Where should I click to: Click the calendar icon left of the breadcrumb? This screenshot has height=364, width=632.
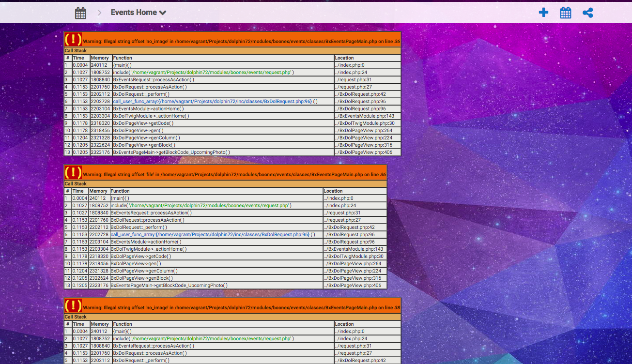(80, 13)
